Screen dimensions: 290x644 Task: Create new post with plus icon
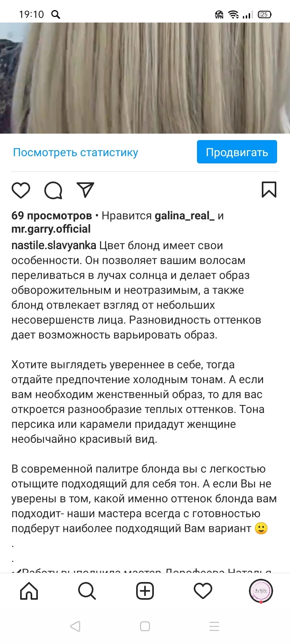point(145,591)
